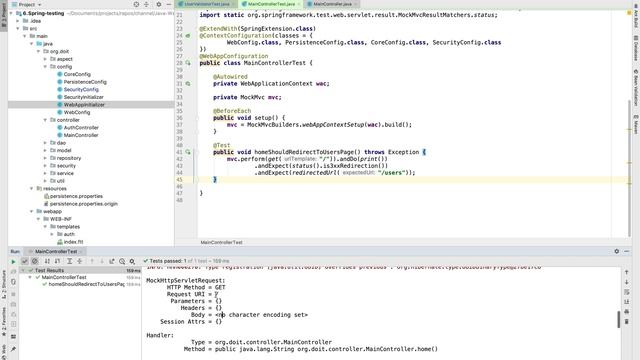This screenshot has height=360, width=640.
Task: Run class gutter icon at line 28
Action: pyautogui.click(x=188, y=63)
